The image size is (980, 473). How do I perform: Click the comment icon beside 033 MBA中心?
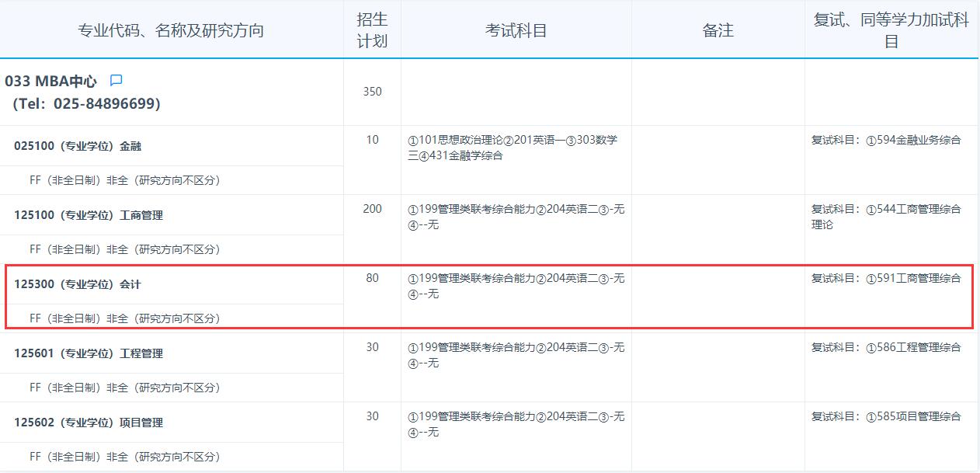[x=116, y=80]
